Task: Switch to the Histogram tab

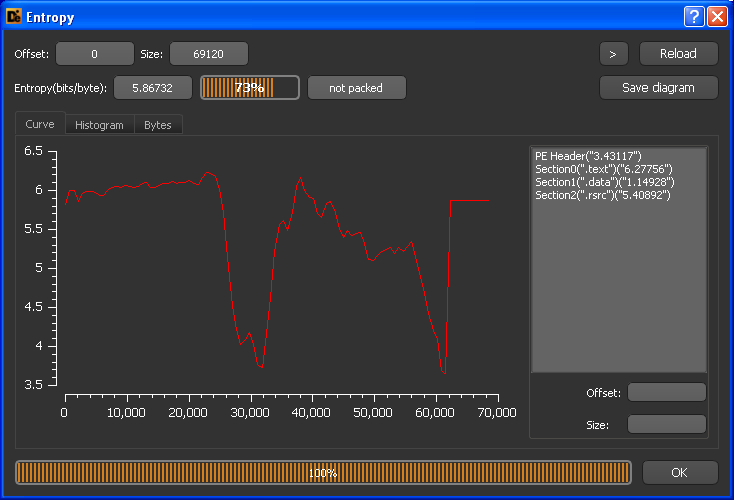Action: [99, 125]
